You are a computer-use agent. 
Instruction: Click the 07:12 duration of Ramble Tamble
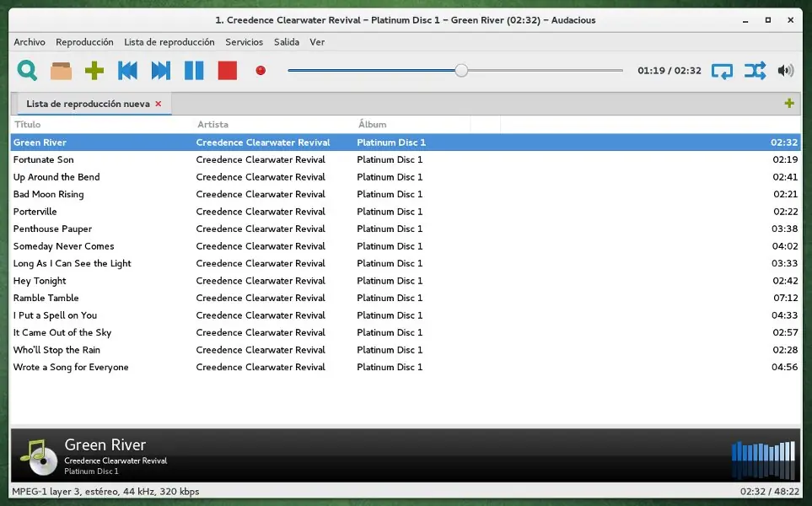pos(785,298)
